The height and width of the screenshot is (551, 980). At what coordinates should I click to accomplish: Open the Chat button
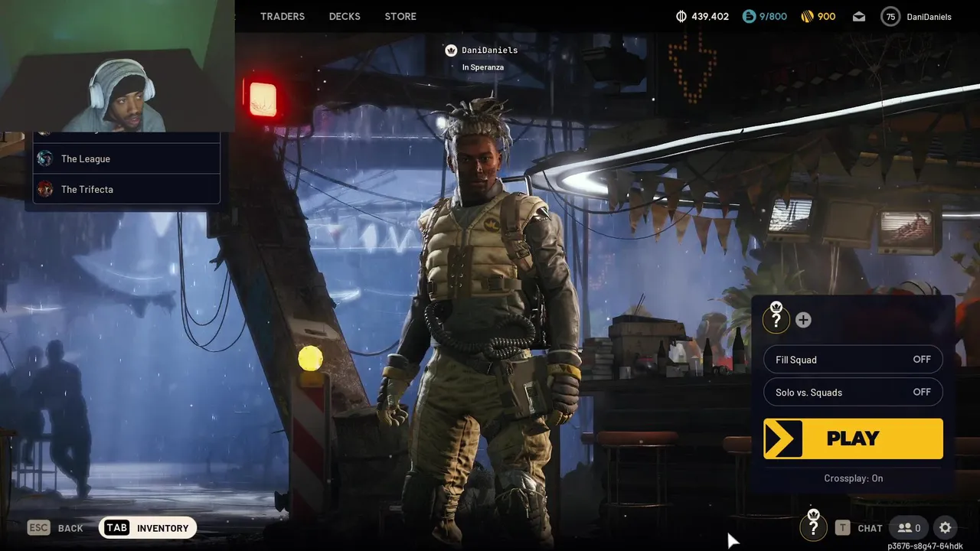(x=859, y=528)
